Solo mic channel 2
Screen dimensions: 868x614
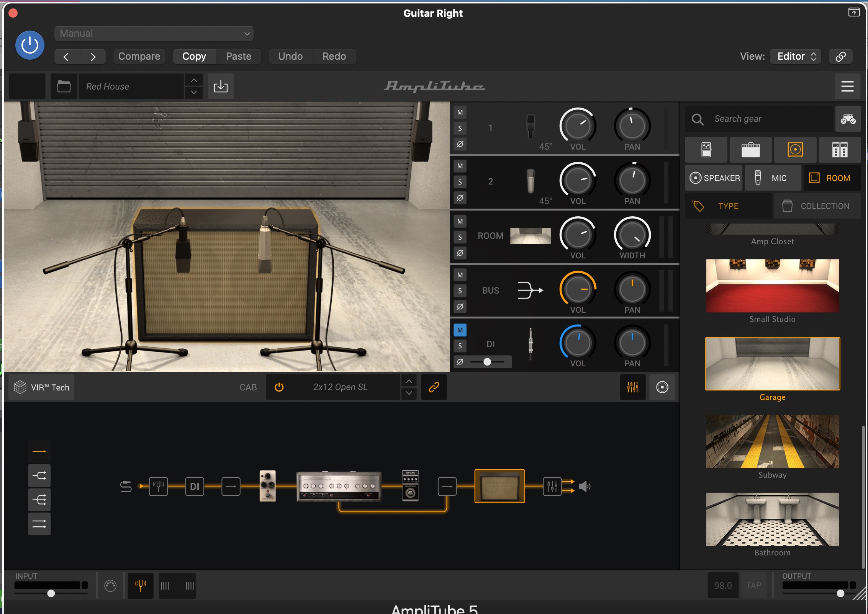[x=460, y=182]
